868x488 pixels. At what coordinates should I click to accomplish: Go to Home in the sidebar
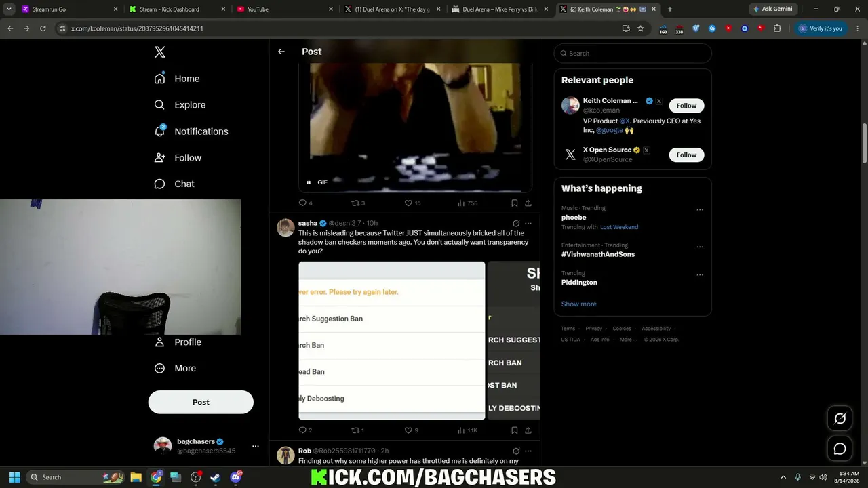click(x=177, y=79)
